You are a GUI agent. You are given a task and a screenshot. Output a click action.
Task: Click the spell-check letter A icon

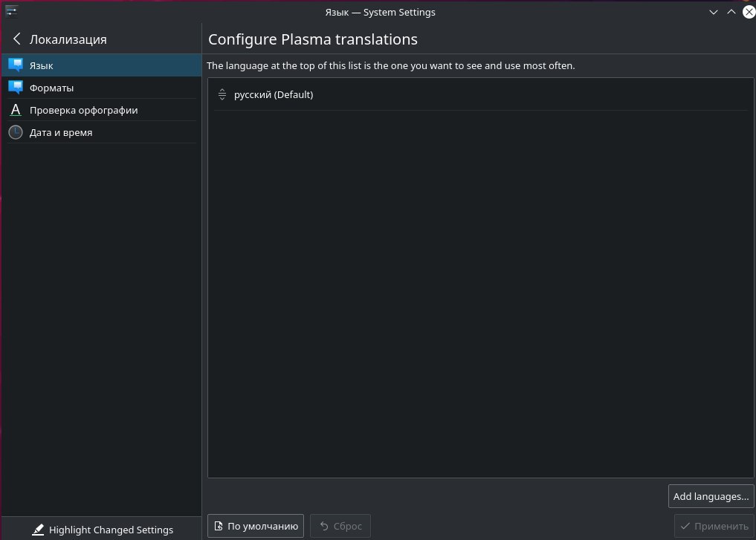click(16, 110)
